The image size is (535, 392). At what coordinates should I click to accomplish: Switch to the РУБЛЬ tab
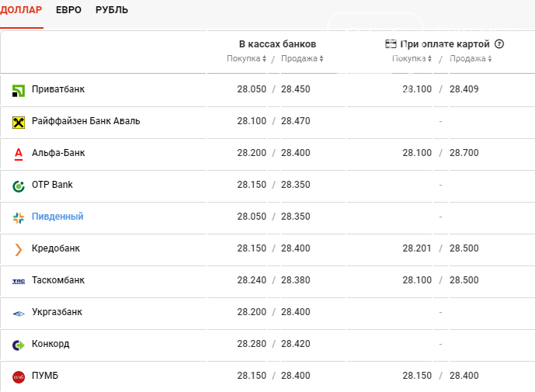[x=112, y=10]
